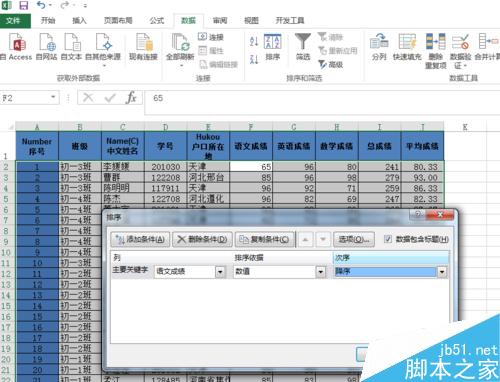Select column F header
This screenshot has height=382, width=500.
tap(251, 127)
